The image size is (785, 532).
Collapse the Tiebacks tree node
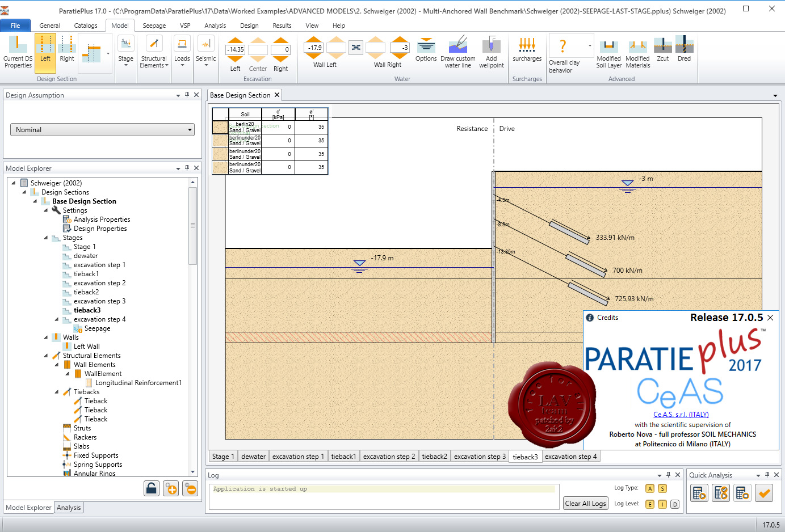(x=57, y=392)
